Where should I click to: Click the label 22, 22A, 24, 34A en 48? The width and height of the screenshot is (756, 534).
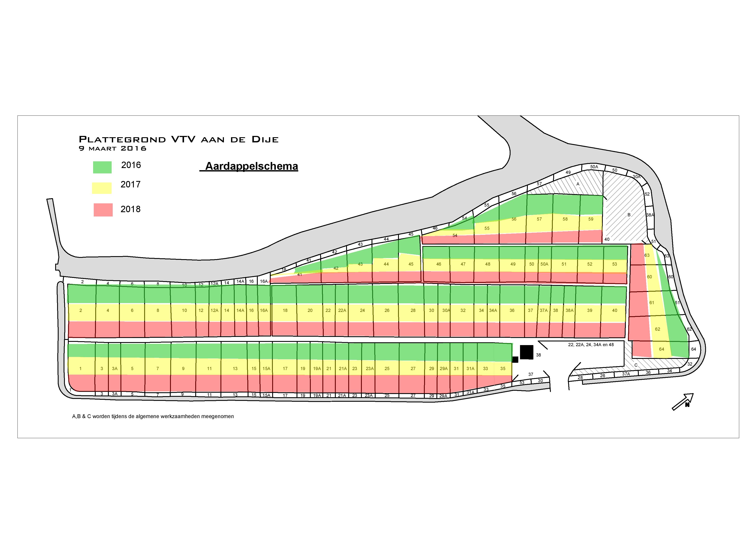591,345
